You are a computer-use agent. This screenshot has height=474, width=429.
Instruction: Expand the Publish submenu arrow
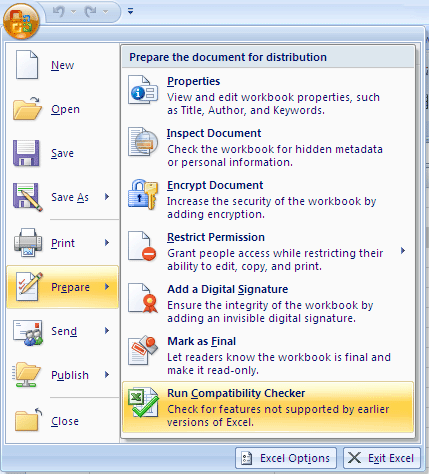click(107, 375)
